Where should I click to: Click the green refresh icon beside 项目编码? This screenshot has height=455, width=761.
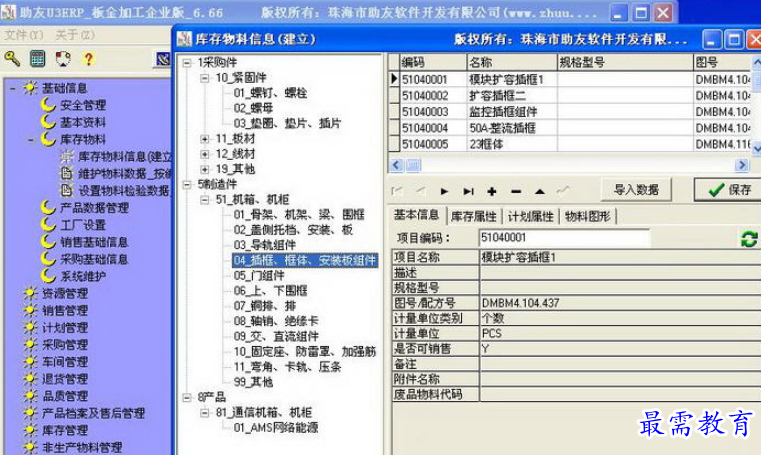pyautogui.click(x=749, y=239)
